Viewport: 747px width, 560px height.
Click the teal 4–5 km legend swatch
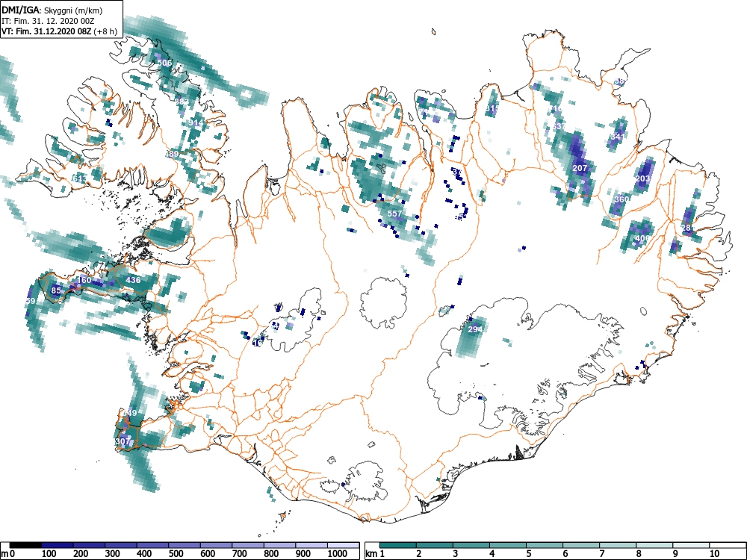pos(508,545)
